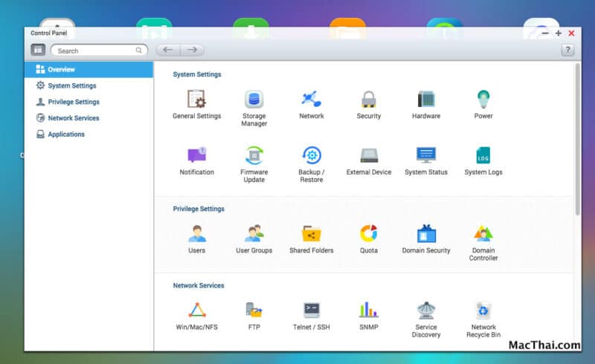Open help with the question mark button
The height and width of the screenshot is (364, 595).
(567, 50)
